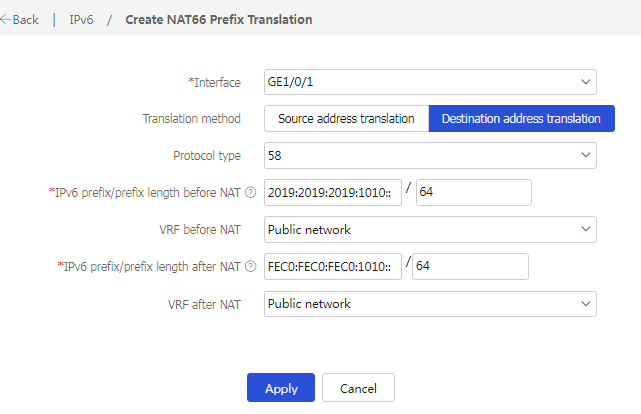This screenshot has width=641, height=414.
Task: Focus prefix length field before NAT
Action: point(474,192)
